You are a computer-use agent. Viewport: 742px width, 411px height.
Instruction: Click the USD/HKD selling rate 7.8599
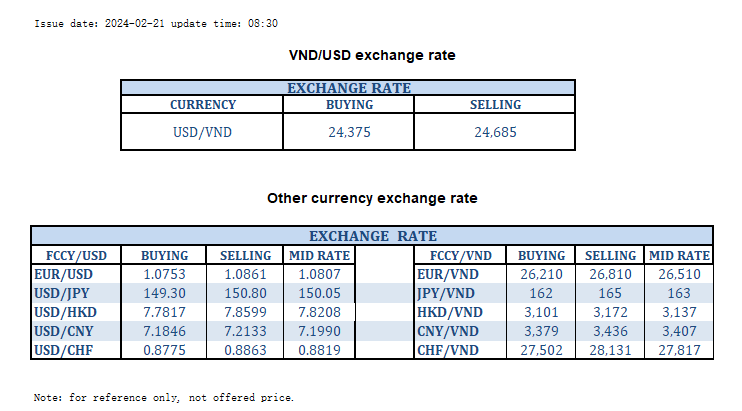click(x=244, y=312)
